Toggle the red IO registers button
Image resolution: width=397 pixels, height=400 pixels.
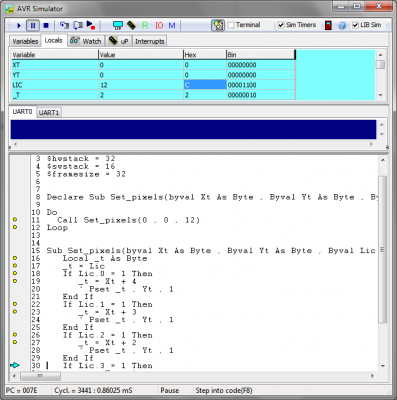pos(159,25)
